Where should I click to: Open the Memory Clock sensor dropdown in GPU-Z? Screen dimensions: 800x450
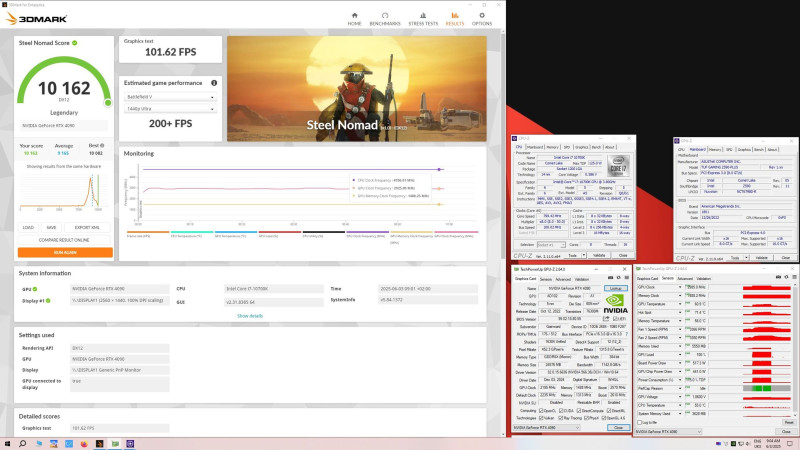pyautogui.click(x=680, y=295)
